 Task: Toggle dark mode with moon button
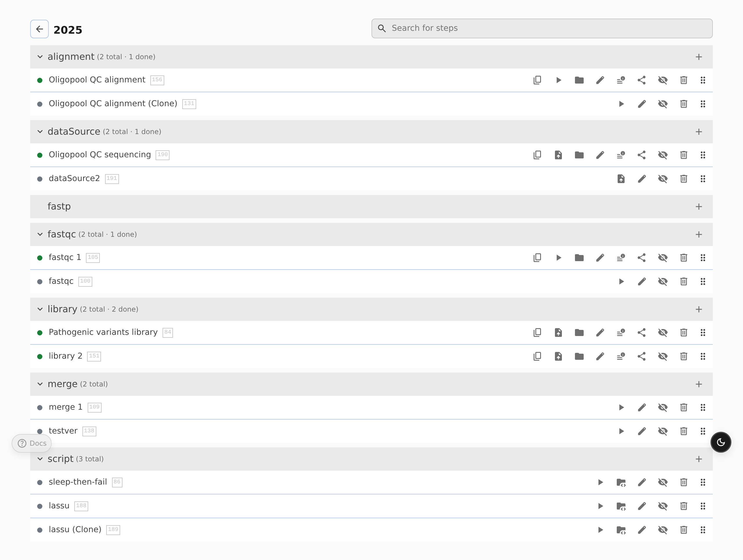point(720,442)
